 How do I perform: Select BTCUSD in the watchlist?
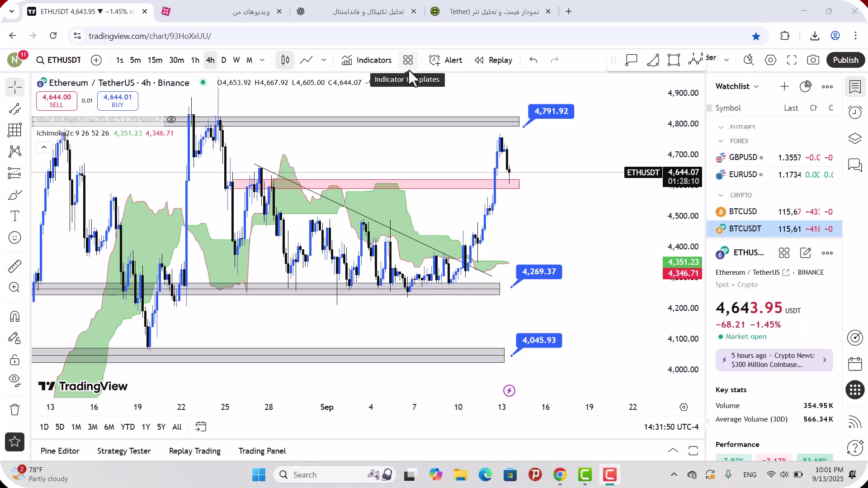tap(774, 211)
